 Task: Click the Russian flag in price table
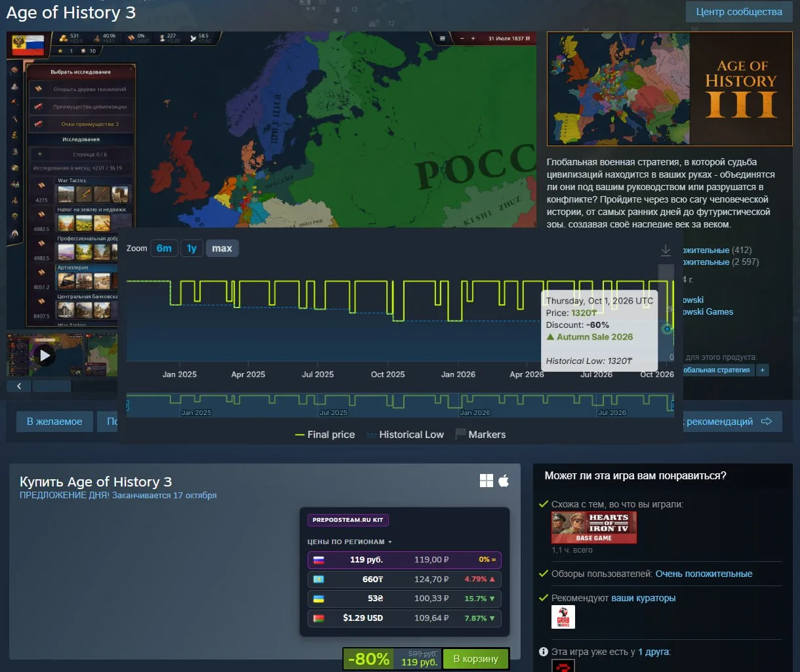pos(318,560)
